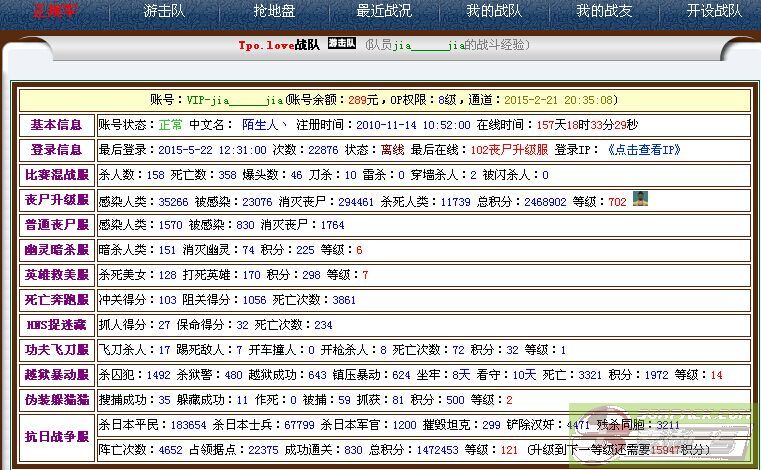Open the 最近战况 tab

click(x=384, y=11)
